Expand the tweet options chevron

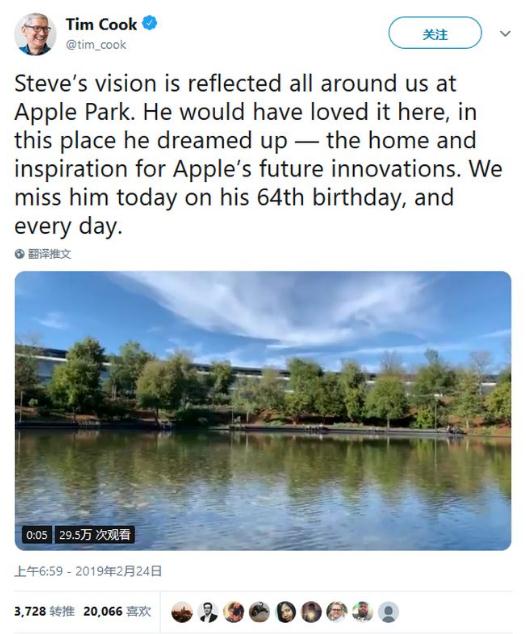505,33
